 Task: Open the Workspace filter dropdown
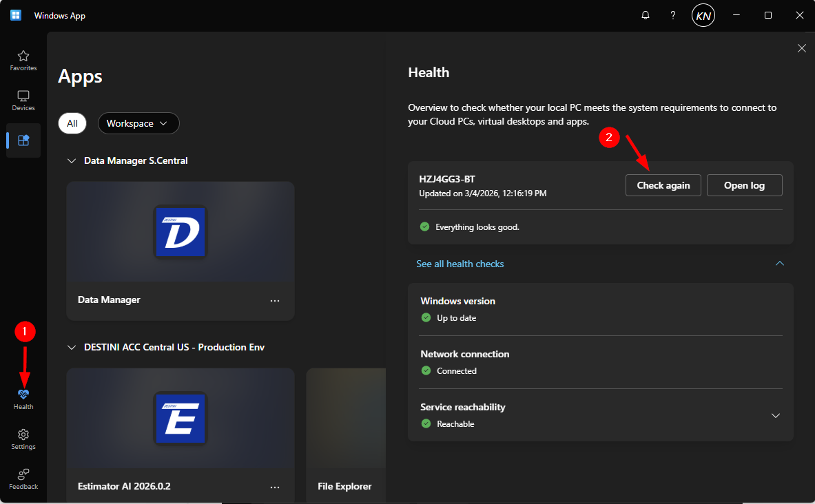138,123
